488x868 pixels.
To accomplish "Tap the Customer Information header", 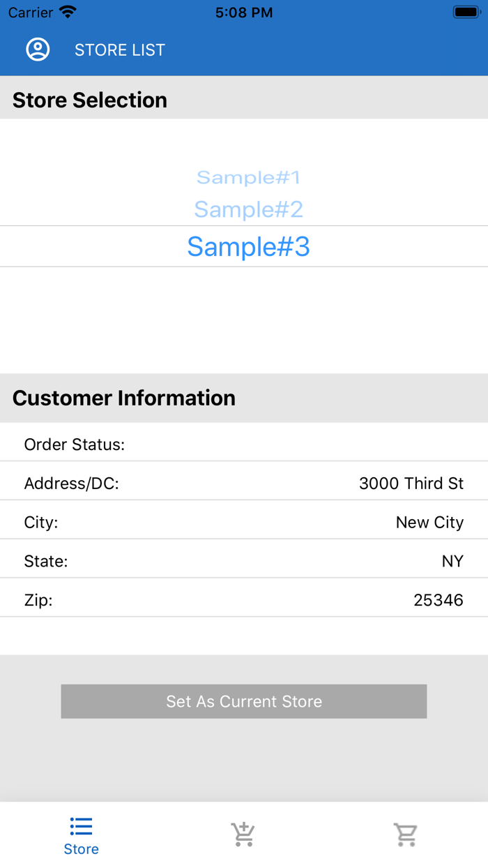I will coord(124,398).
